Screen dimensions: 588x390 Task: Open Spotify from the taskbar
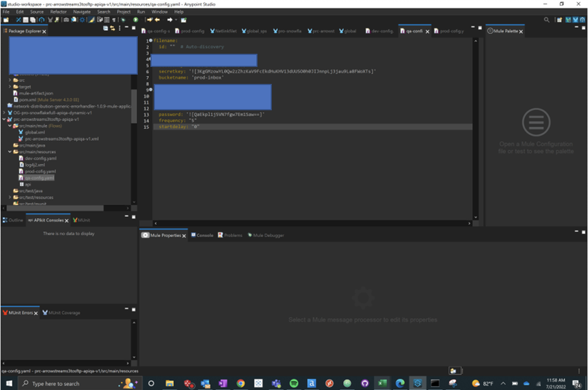[x=294, y=383]
